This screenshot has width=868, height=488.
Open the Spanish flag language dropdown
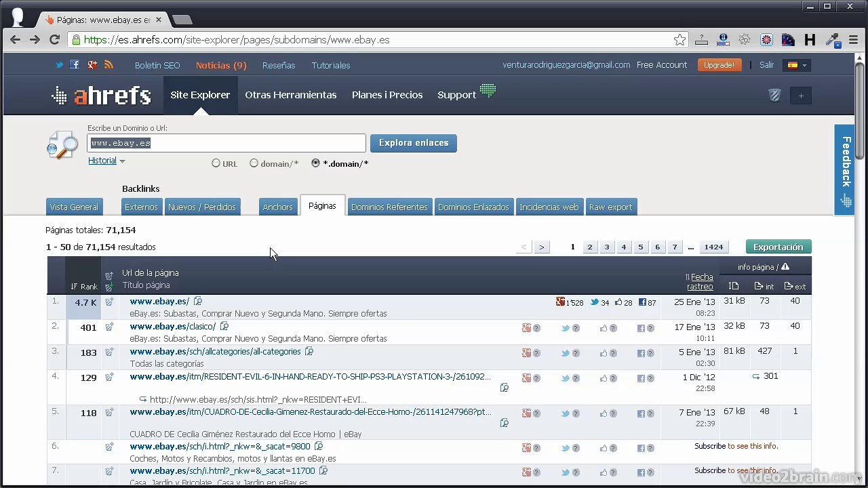pos(796,65)
